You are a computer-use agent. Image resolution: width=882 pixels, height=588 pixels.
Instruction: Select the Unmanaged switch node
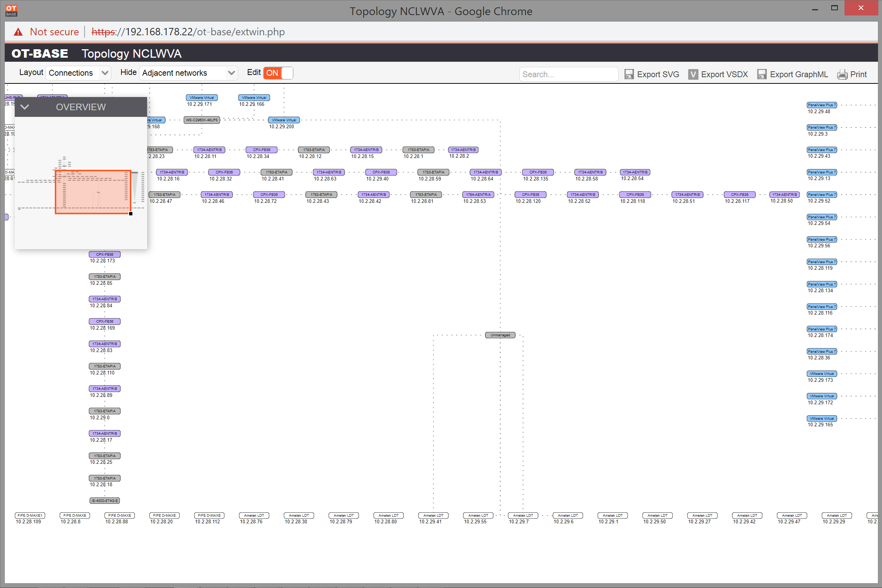(x=500, y=335)
